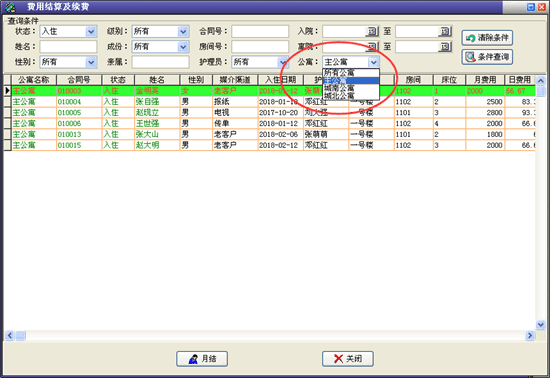The height and width of the screenshot is (378, 550).
Task: Focus the 亲属 input field
Action: (160, 62)
